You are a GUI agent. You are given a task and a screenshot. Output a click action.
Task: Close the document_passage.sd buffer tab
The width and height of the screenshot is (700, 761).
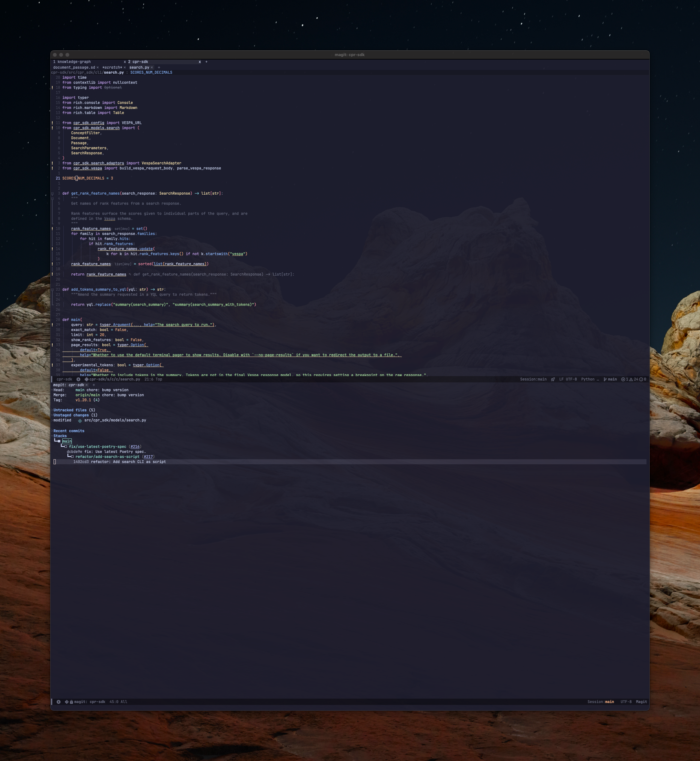97,67
